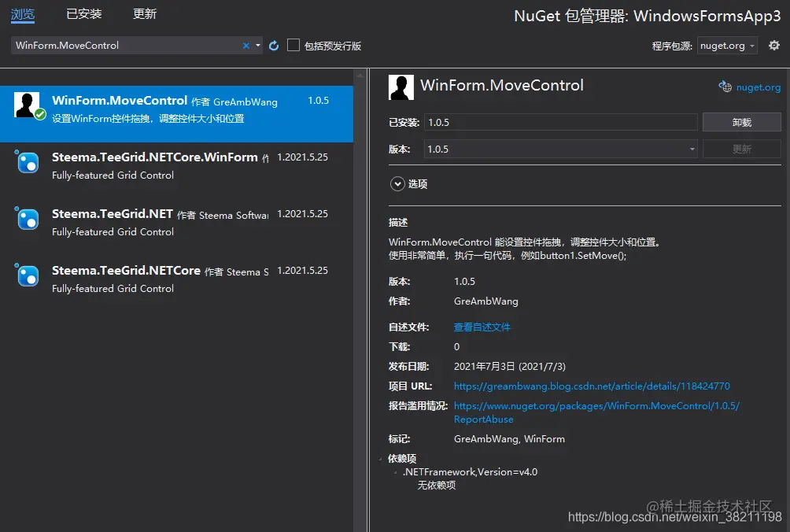Click the installed version 1.0.5 field
The image size is (790, 532).
click(x=561, y=123)
